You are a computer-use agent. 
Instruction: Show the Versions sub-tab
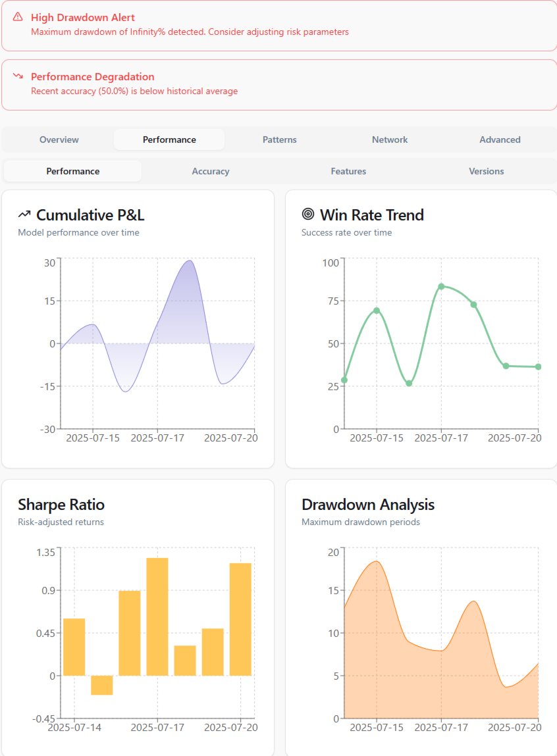(x=487, y=171)
